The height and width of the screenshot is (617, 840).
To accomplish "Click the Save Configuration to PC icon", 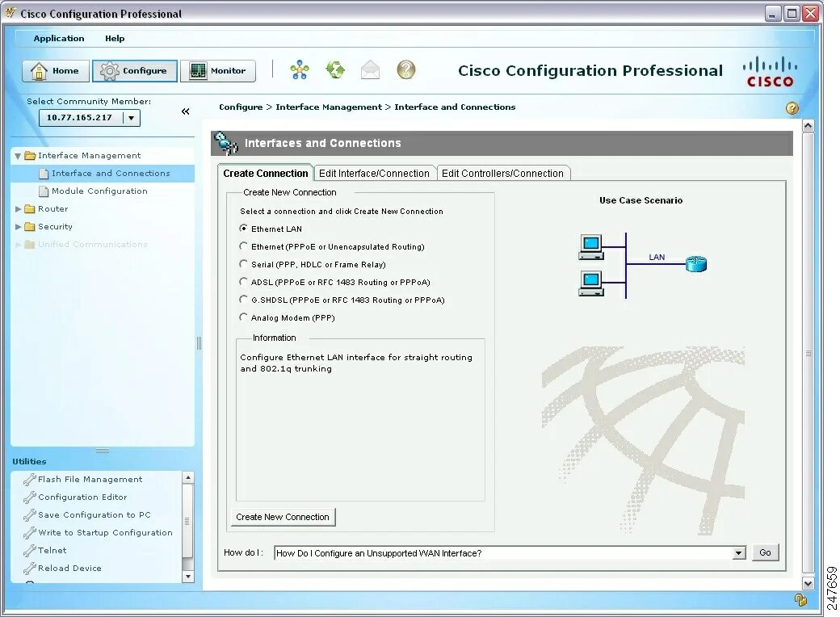I will (x=29, y=514).
